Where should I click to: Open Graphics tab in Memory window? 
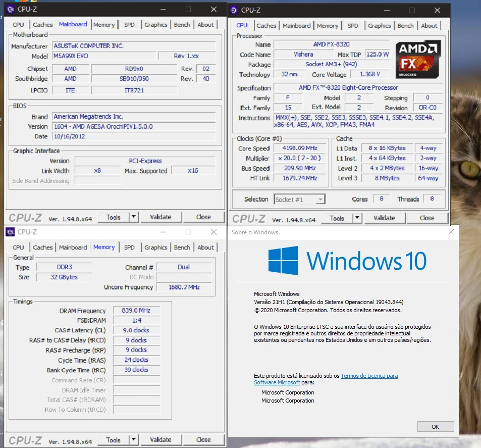pyautogui.click(x=156, y=247)
